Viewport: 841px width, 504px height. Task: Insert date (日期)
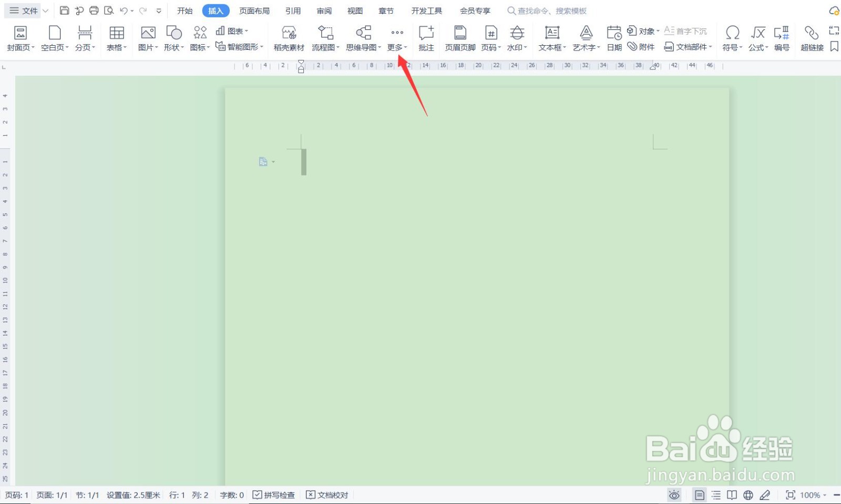pyautogui.click(x=614, y=38)
